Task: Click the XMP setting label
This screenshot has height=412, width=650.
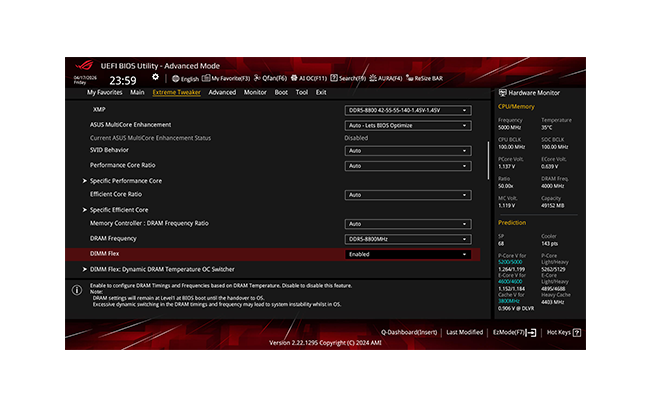Action: click(x=99, y=109)
